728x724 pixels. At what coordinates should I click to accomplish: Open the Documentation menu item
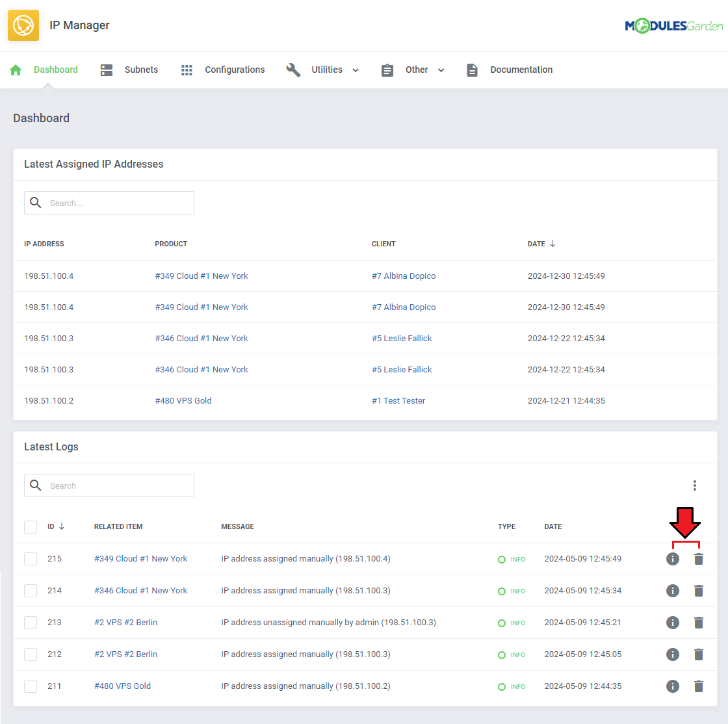(521, 70)
